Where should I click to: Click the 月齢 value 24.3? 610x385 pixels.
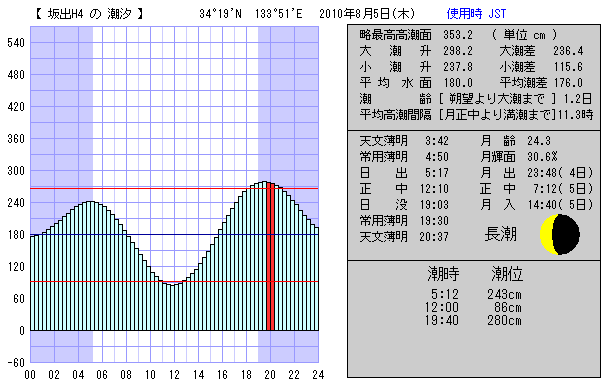click(x=539, y=141)
